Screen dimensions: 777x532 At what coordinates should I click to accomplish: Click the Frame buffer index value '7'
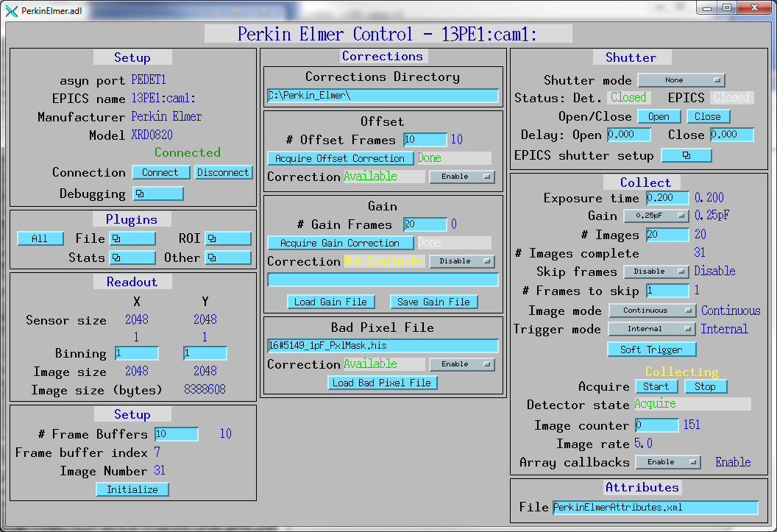point(157,453)
